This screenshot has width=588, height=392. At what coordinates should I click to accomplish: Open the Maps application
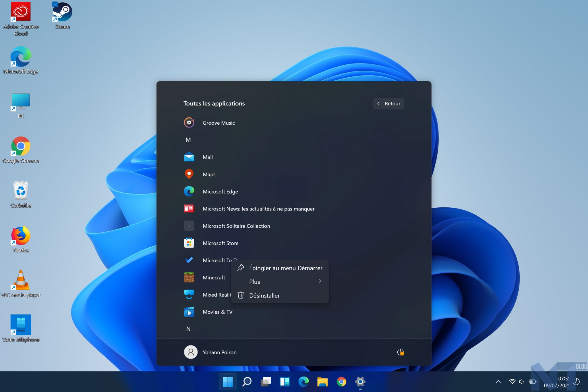pyautogui.click(x=209, y=174)
